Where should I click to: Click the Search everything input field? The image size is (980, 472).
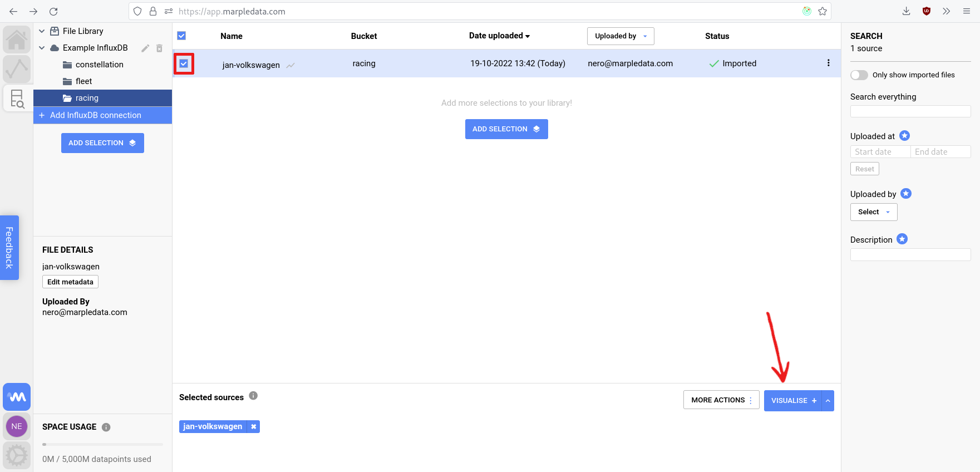[910, 111]
